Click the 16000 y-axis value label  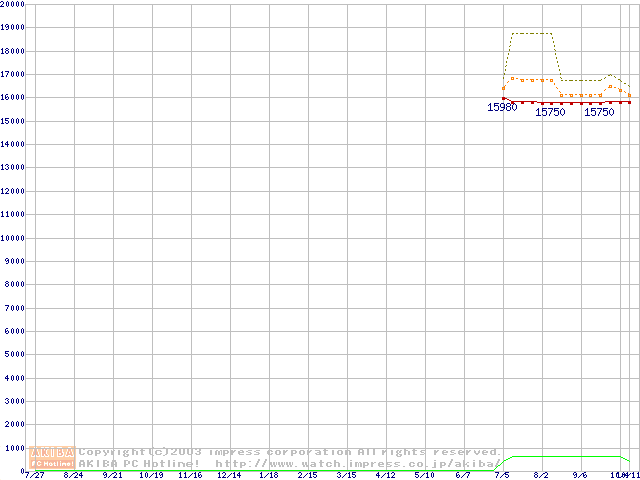coord(13,98)
